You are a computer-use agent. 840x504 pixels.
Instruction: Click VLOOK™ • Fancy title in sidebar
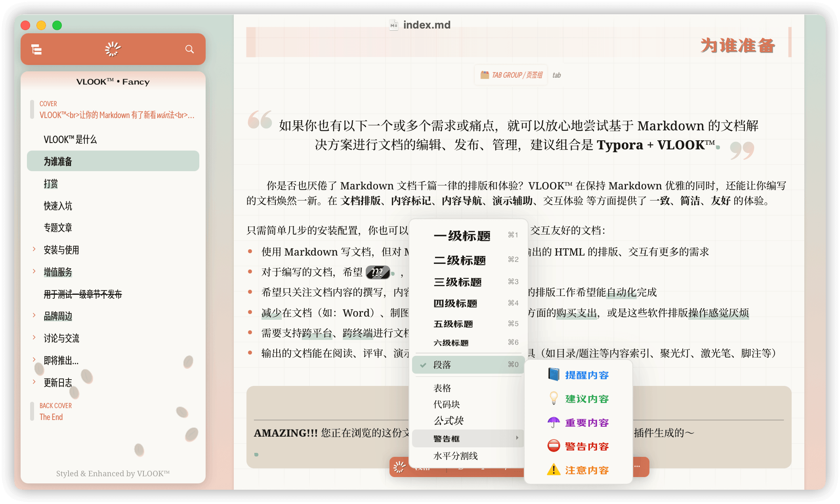(x=113, y=82)
